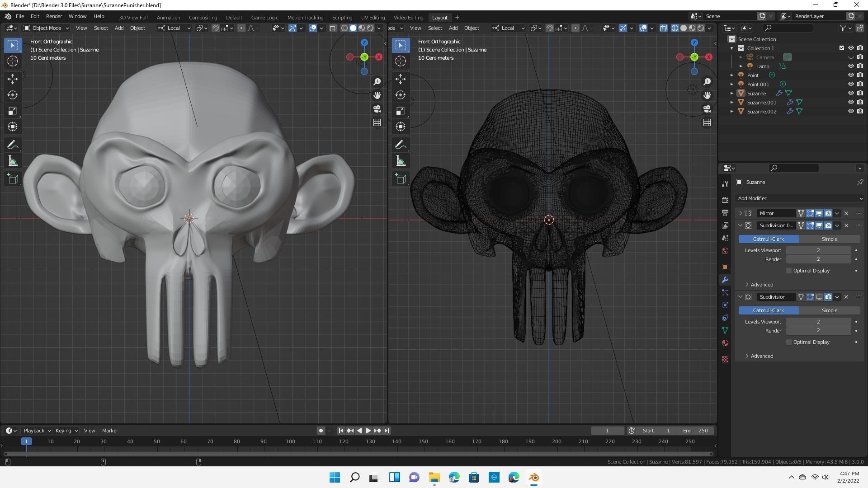Screen dimensions: 868x488
Task: Open the Add Modifier dropdown
Action: tap(800, 198)
